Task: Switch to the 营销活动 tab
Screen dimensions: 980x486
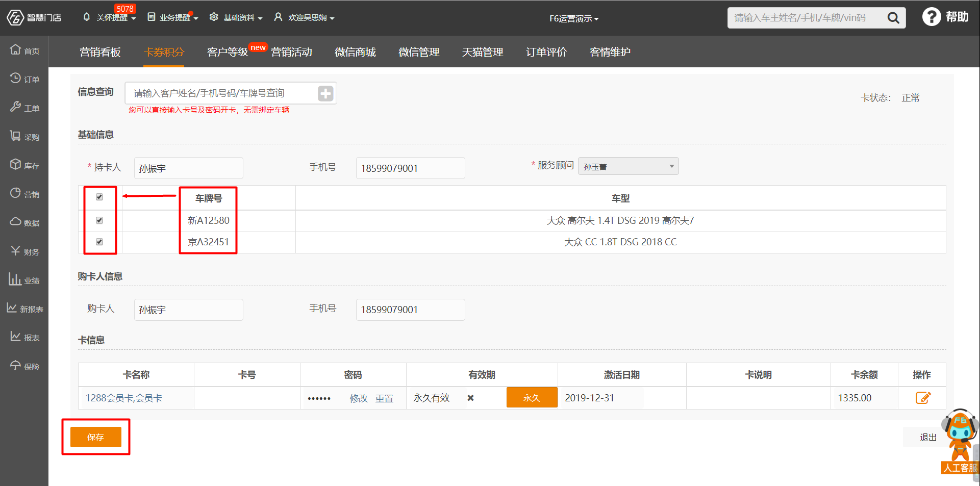Action: (291, 52)
